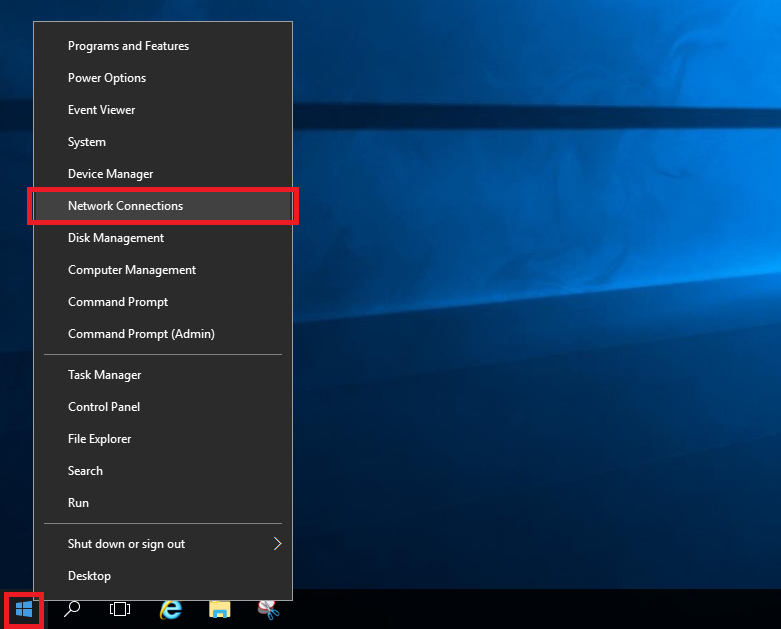This screenshot has width=781, height=629.
Task: Open Device Manager
Action: click(x=163, y=174)
